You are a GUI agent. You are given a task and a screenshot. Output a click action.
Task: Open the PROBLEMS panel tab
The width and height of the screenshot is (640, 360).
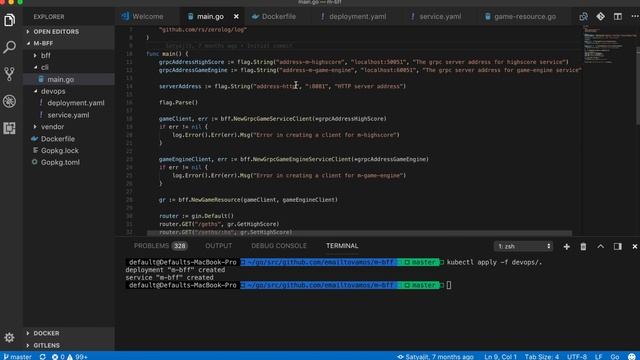[x=160, y=246]
